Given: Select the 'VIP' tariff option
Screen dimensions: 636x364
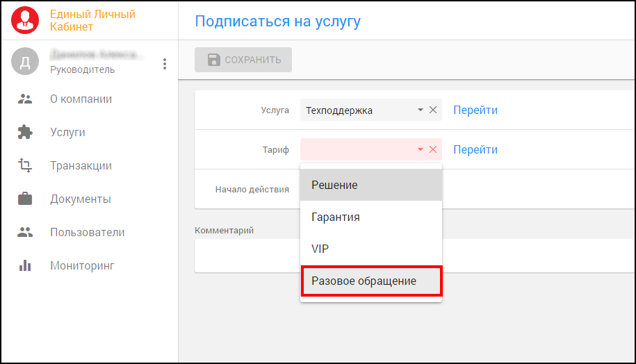Looking at the screenshot, I should (x=370, y=249).
